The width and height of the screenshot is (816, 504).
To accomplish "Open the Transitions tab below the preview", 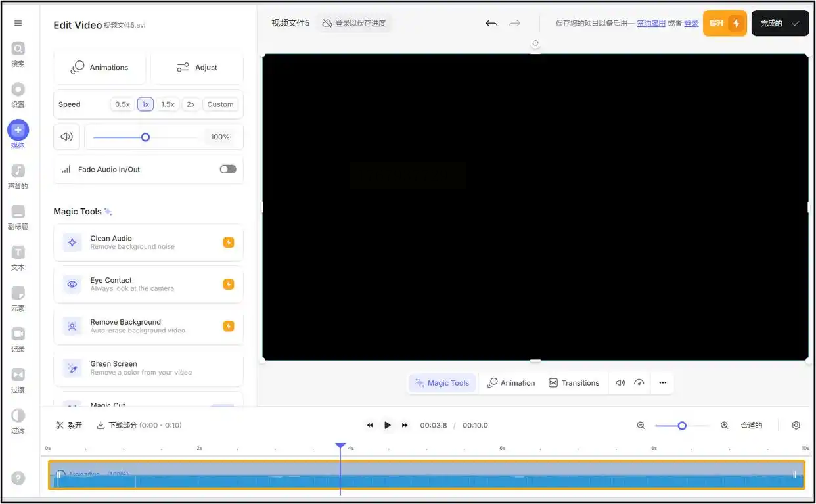I will [x=574, y=383].
